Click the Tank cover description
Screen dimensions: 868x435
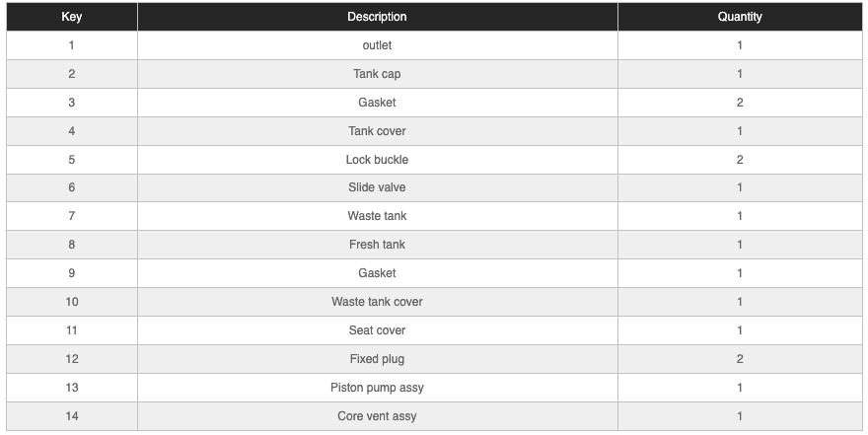(x=377, y=131)
